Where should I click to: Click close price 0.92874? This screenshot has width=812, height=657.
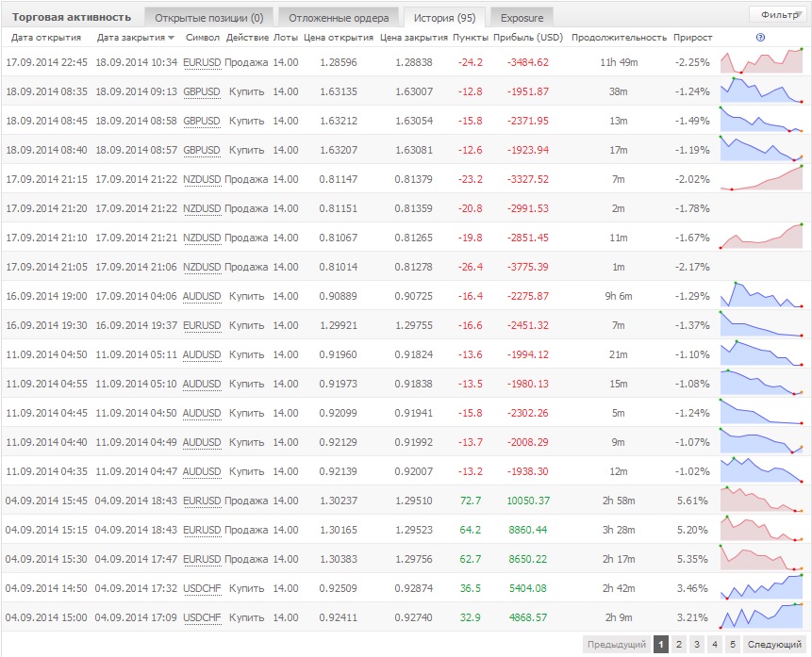pos(413,588)
